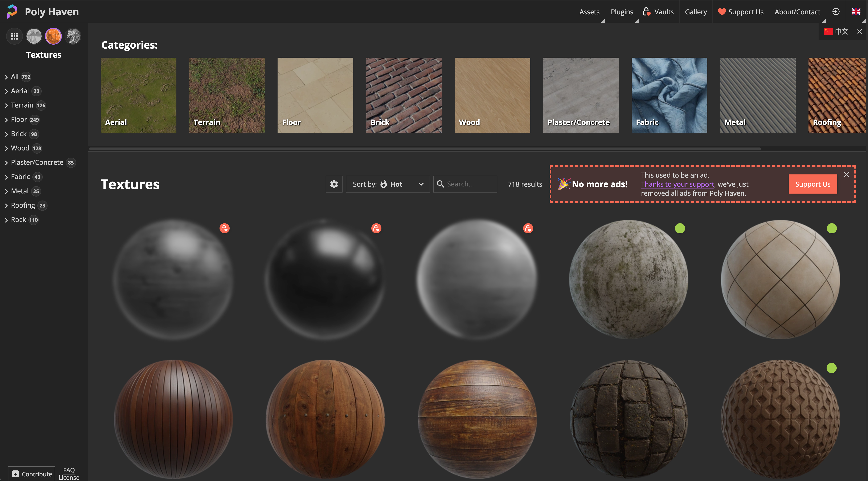
Task: Click the Poly Haven logo
Action: 12,11
